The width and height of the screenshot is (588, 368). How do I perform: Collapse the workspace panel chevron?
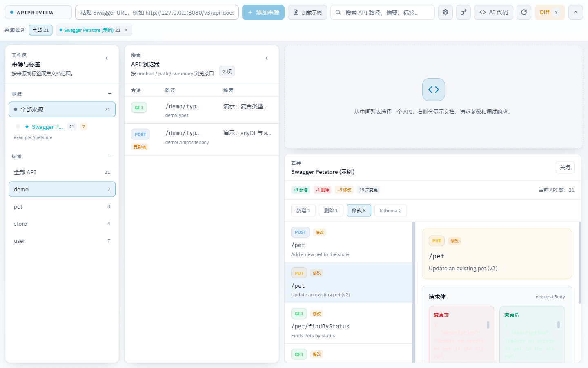107,58
